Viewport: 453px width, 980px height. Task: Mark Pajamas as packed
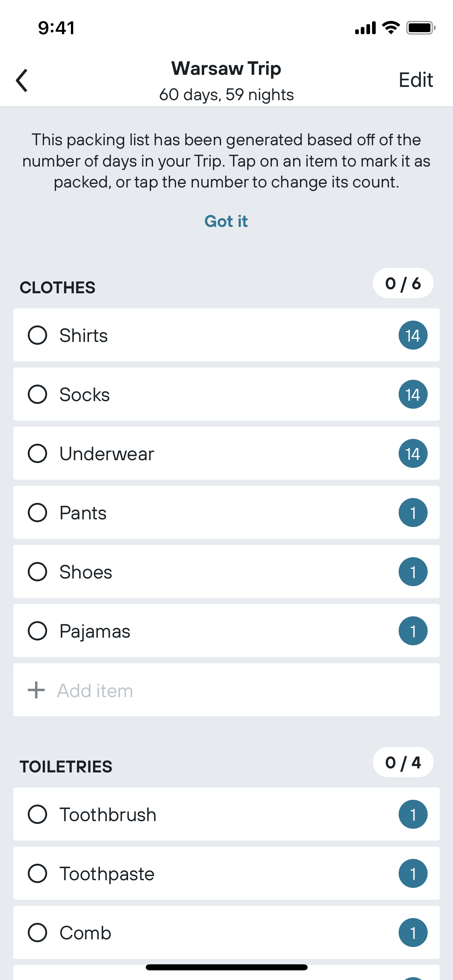pyautogui.click(x=37, y=631)
